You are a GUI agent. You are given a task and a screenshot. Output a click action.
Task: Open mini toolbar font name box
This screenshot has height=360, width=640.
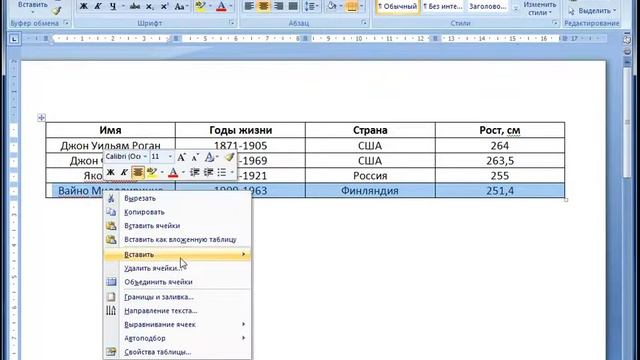coord(126,157)
